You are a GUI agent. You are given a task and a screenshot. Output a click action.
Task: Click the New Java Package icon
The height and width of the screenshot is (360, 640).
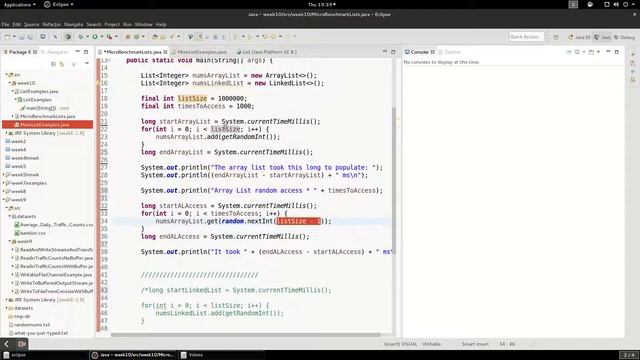(x=127, y=37)
